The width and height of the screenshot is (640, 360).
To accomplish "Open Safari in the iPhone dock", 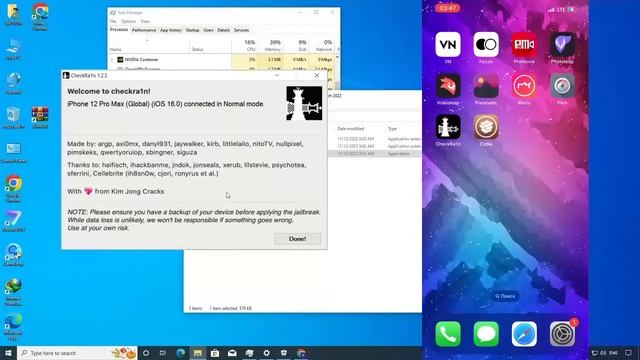I will click(x=524, y=334).
